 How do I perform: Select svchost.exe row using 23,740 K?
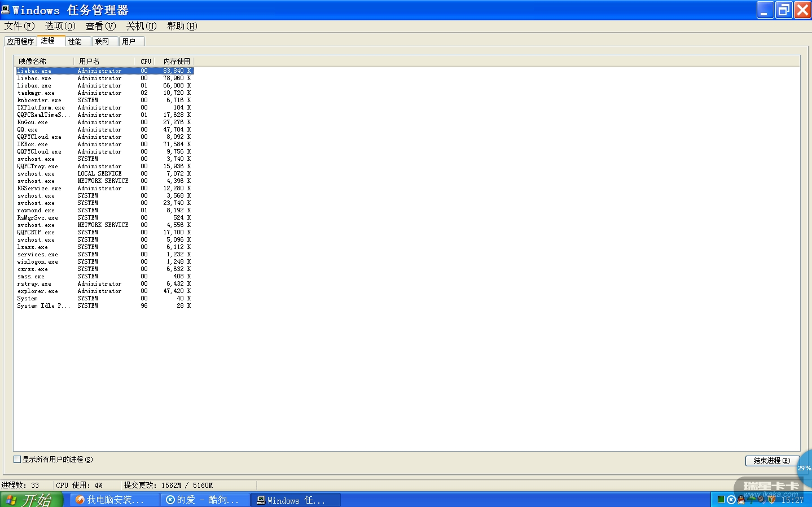coord(104,203)
